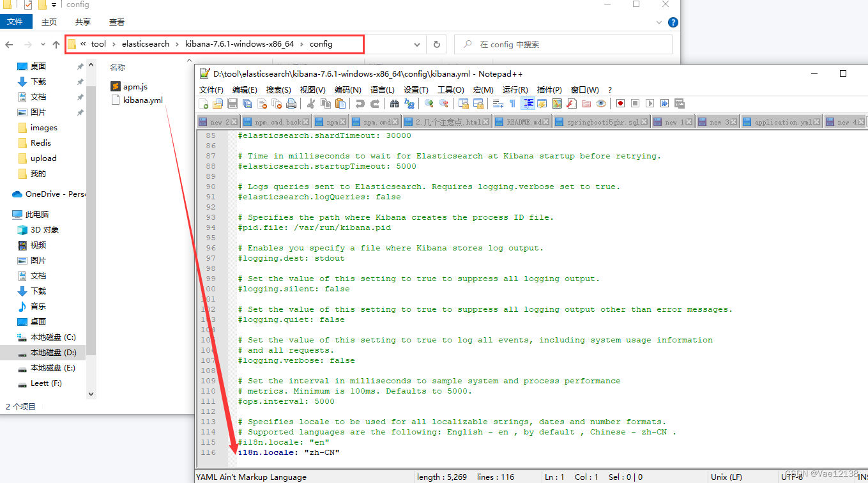
Task: Start macro recording with the red dot icon
Action: click(x=620, y=103)
